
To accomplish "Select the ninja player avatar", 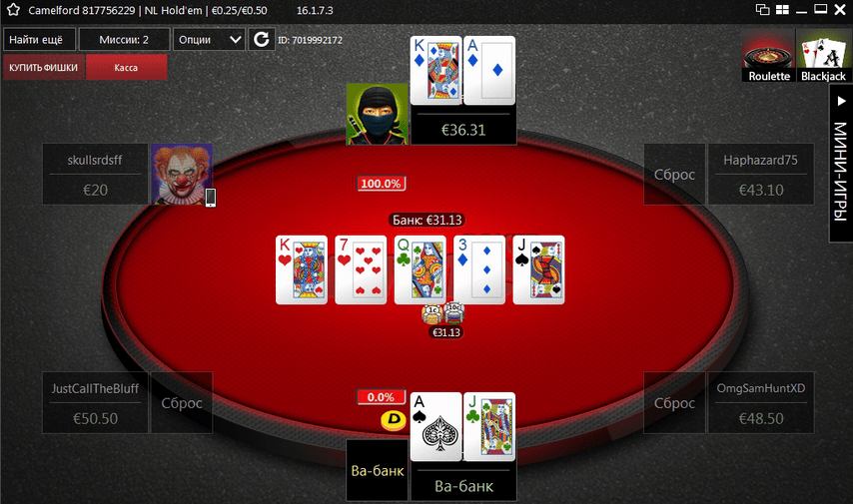I will tap(377, 114).
